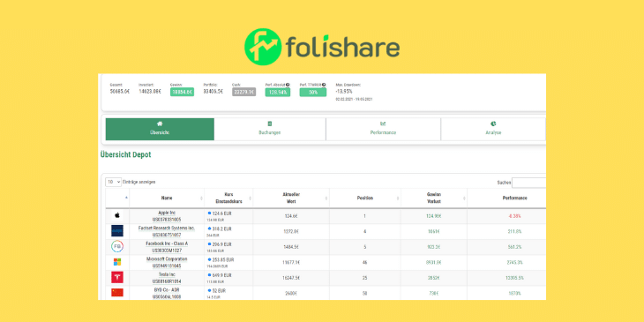The height and width of the screenshot is (322, 644).
Task: Sort table by Name column
Action: click(167, 198)
